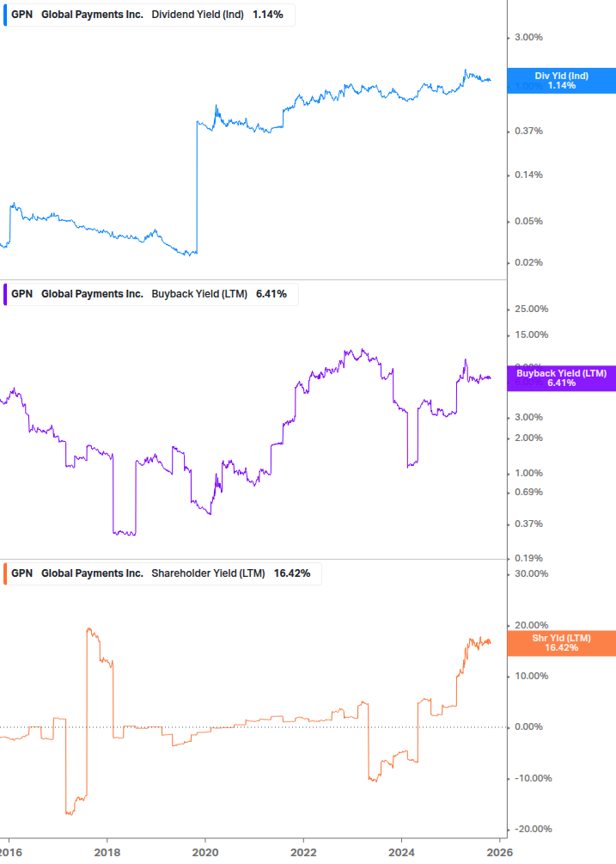Select the orange Shr Yld (LTM) axis tag
This screenshot has width=616, height=864.
pos(561,643)
